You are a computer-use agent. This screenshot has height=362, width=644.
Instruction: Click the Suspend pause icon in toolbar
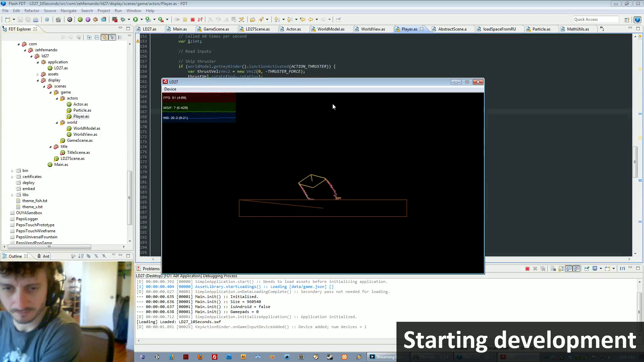point(185,19)
